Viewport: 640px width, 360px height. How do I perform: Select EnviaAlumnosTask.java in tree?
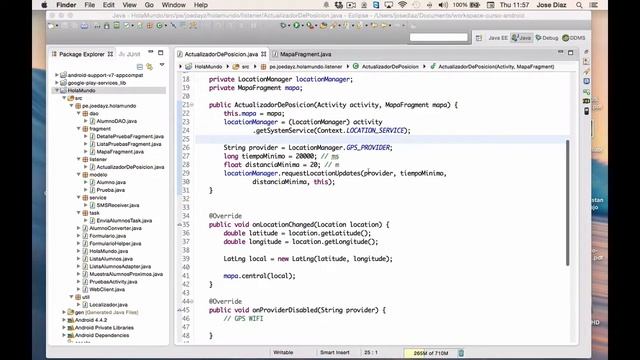click(x=124, y=220)
